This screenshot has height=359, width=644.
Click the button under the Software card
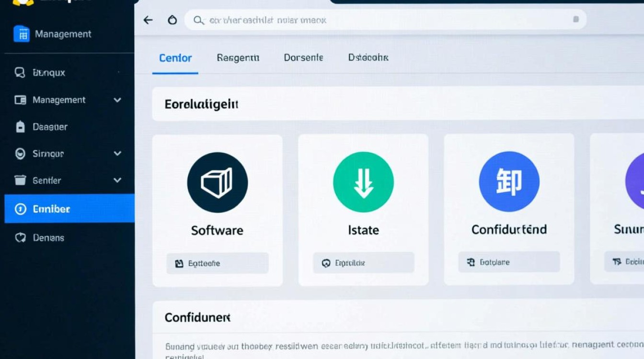coord(217,263)
